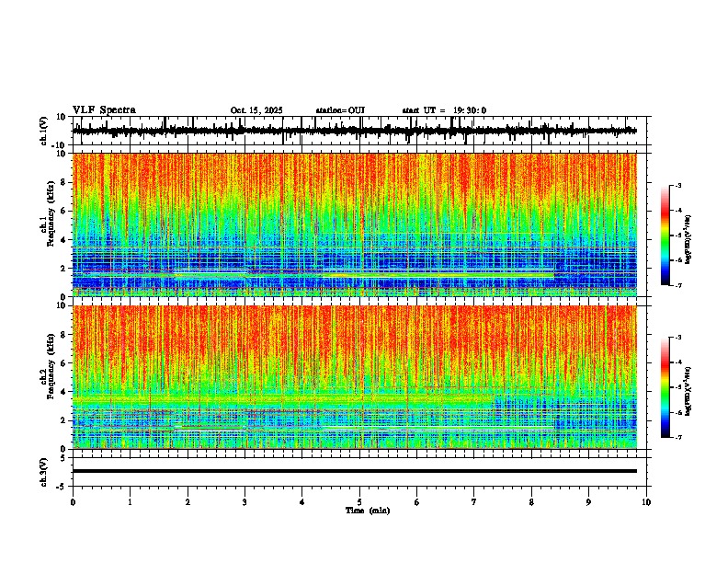Click the time axis tick label "5" under Time

pyautogui.click(x=359, y=502)
